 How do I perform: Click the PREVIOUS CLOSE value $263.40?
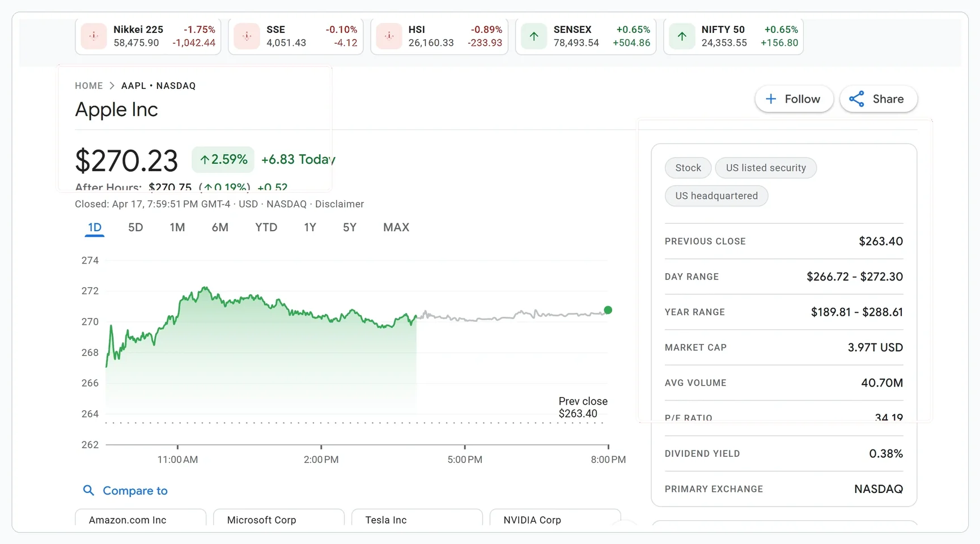881,241
